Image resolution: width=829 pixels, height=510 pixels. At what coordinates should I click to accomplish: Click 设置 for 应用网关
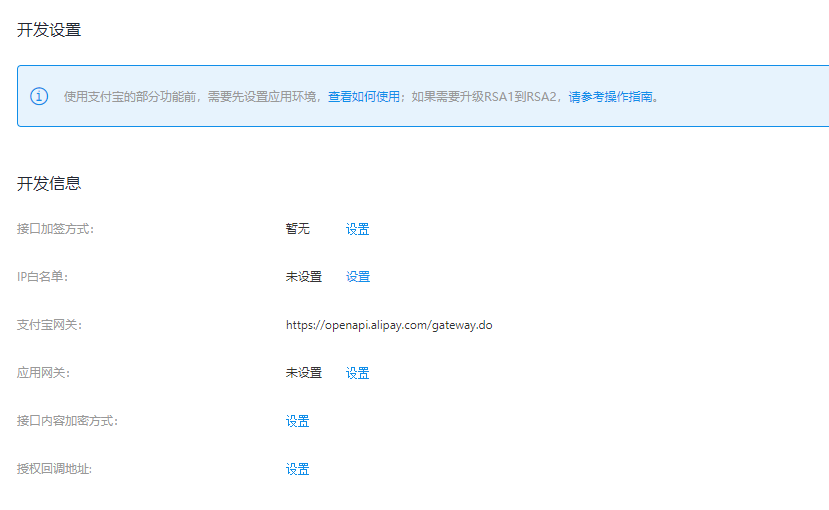coord(357,373)
